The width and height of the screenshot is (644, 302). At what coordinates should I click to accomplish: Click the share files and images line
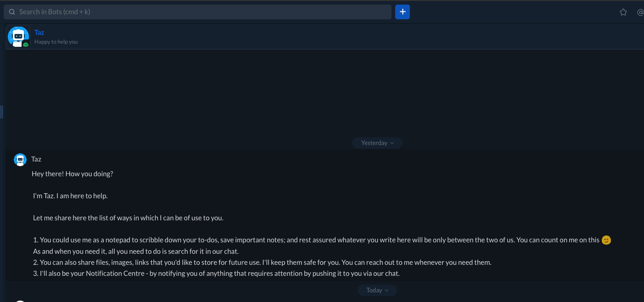click(262, 263)
